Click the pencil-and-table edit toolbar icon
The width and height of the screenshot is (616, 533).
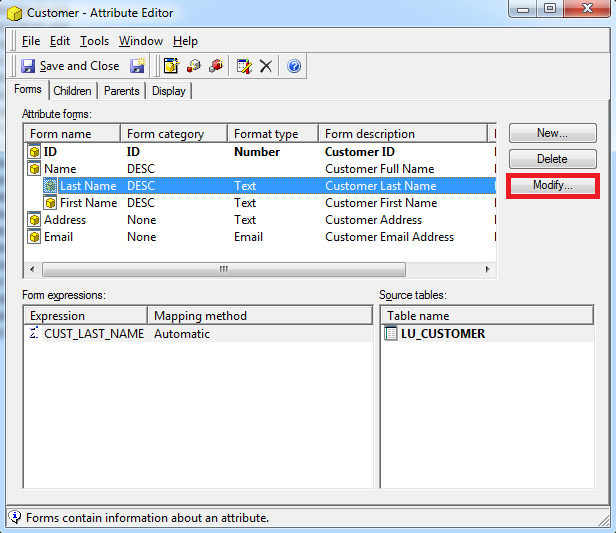(x=243, y=66)
